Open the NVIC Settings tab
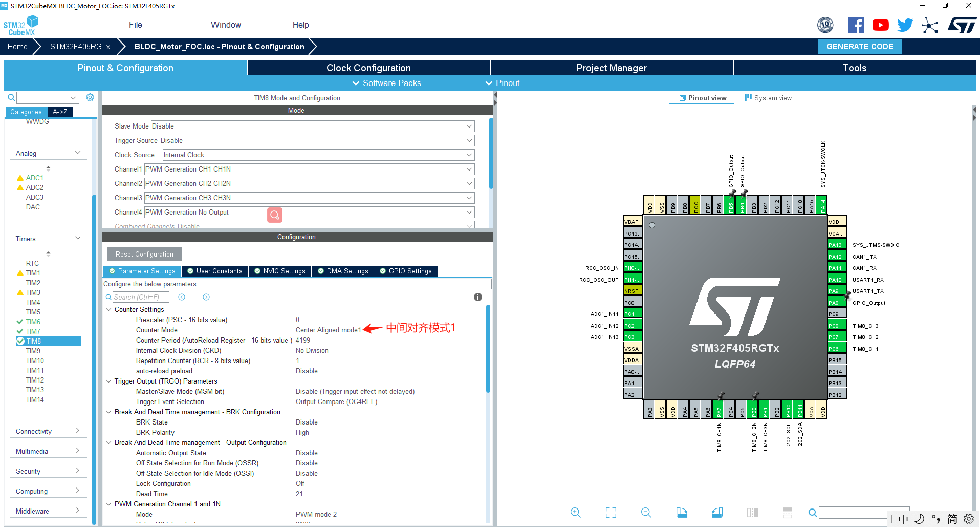This screenshot has height=530, width=980. [279, 271]
